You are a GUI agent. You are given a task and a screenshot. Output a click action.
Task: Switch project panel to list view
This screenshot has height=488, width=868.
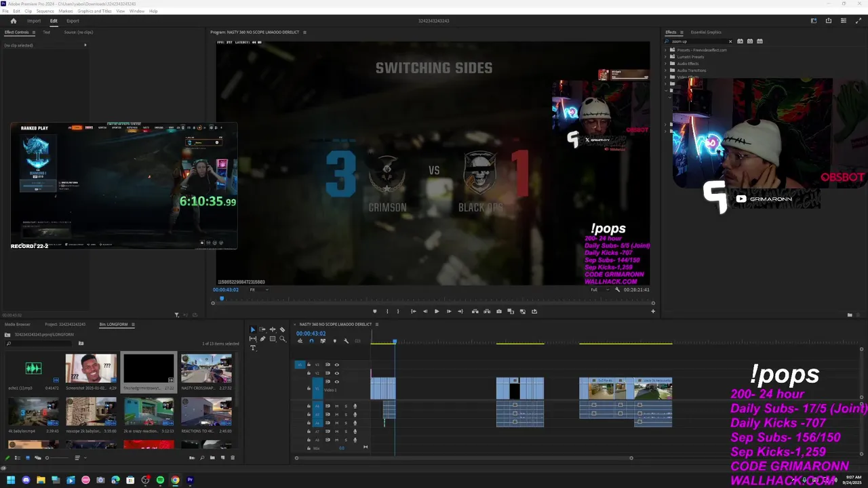coord(18,457)
